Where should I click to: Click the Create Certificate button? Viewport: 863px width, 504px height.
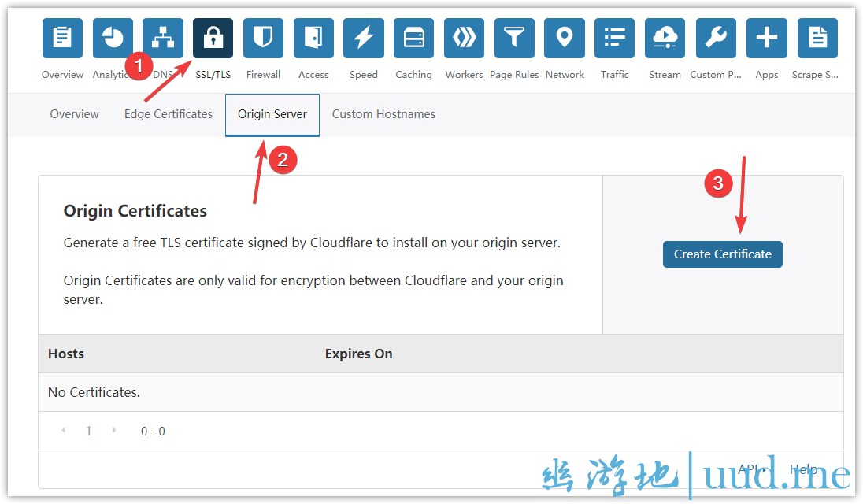pos(722,254)
